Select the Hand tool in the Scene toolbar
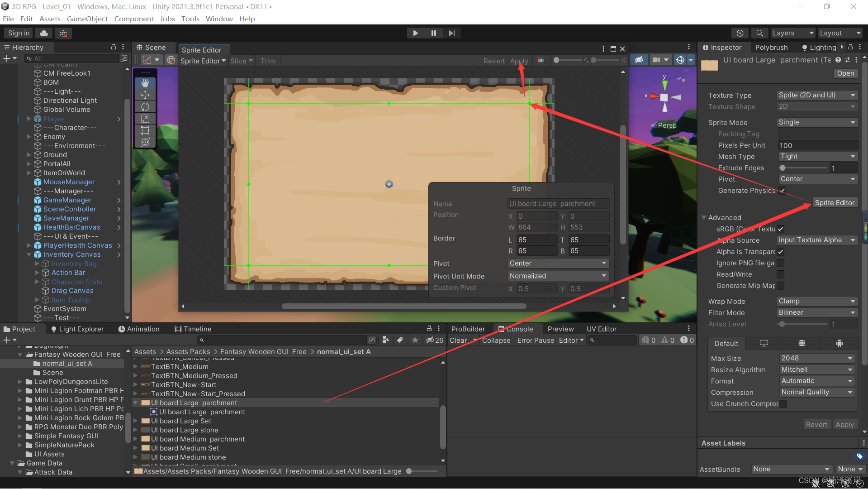Image resolution: width=868 pixels, height=489 pixels. [145, 83]
